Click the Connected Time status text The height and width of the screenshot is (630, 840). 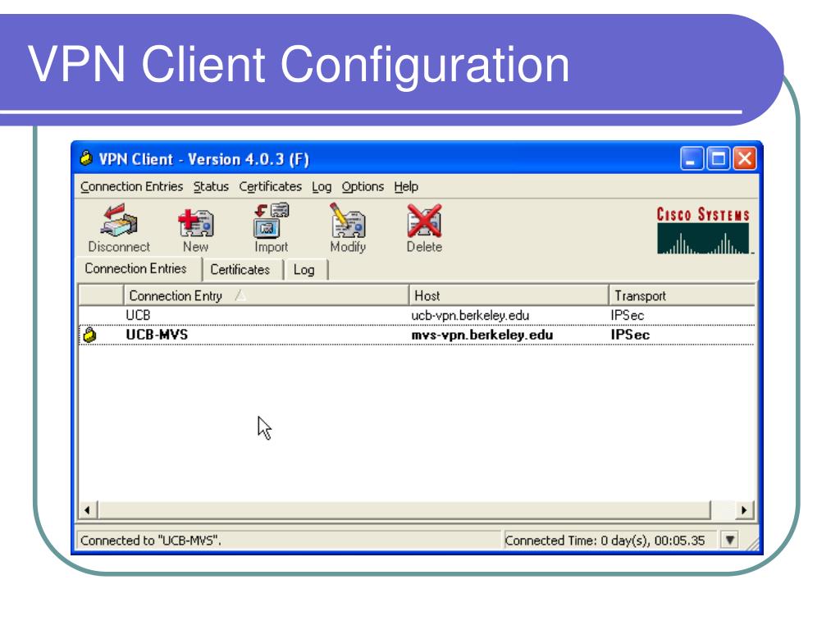coord(605,541)
